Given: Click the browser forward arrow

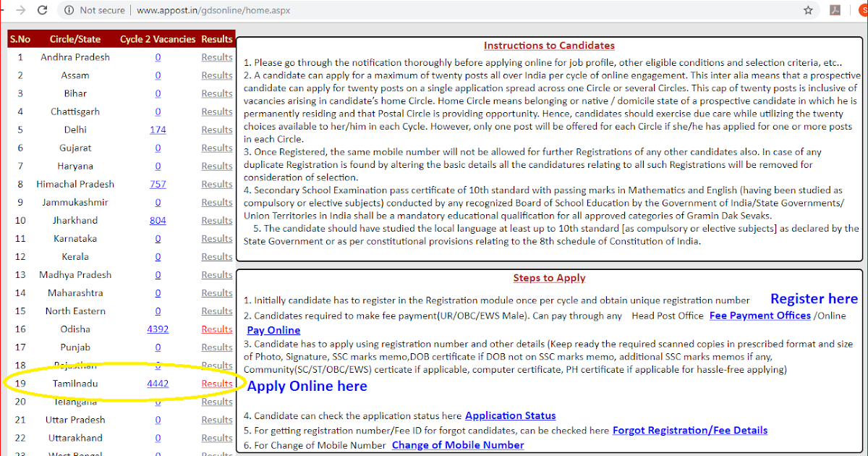Looking at the screenshot, I should click(21, 11).
